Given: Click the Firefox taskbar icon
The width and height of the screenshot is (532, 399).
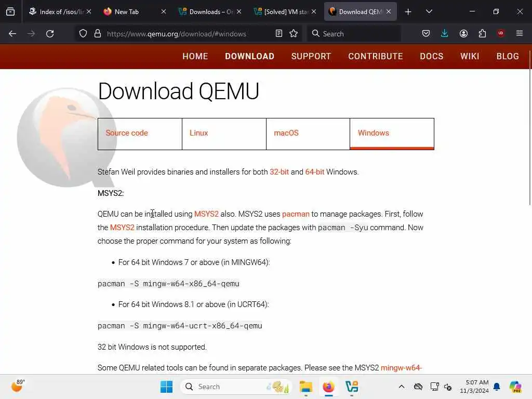Looking at the screenshot, I should click(328, 387).
